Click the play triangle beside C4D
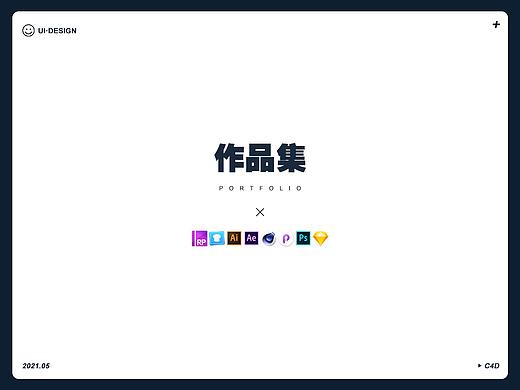This screenshot has width=520, height=390. click(x=479, y=366)
